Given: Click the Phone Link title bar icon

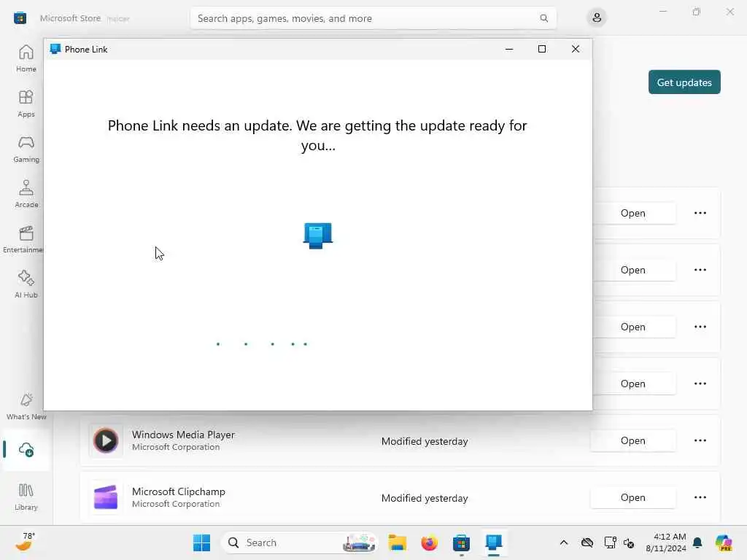Looking at the screenshot, I should click(x=55, y=49).
